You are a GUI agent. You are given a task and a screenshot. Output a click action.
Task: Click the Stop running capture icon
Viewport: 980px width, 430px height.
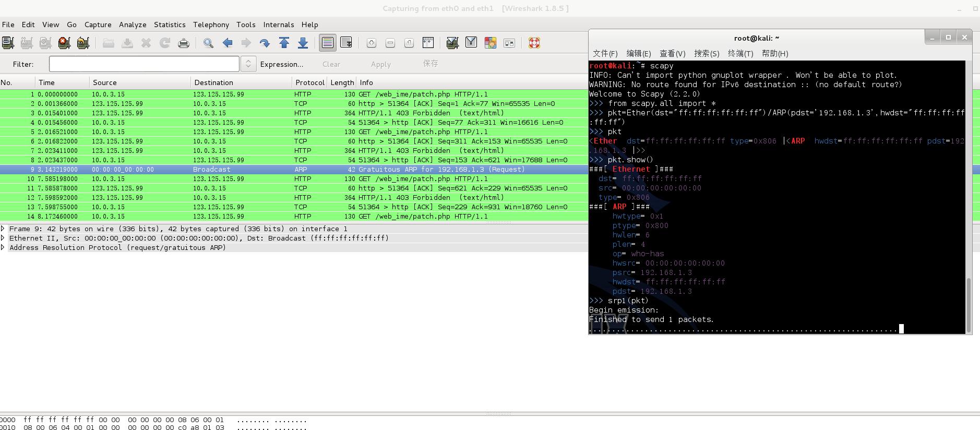[x=64, y=43]
